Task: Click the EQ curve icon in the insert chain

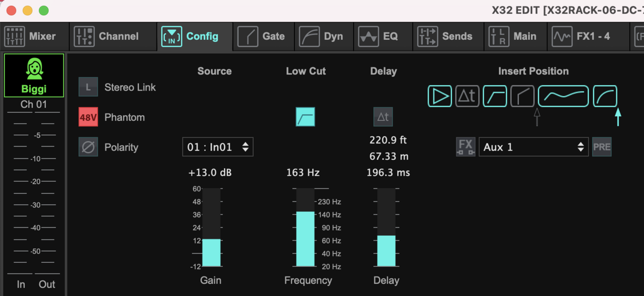Action: [563, 96]
